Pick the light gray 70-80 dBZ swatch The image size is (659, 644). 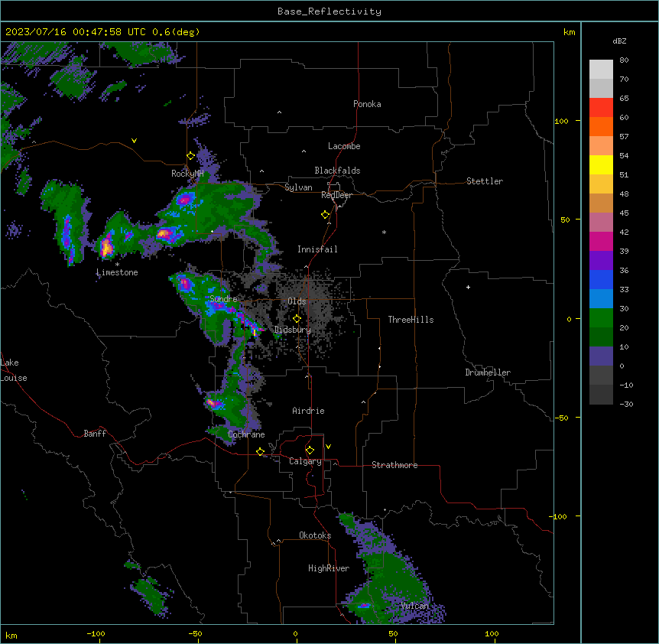click(601, 70)
